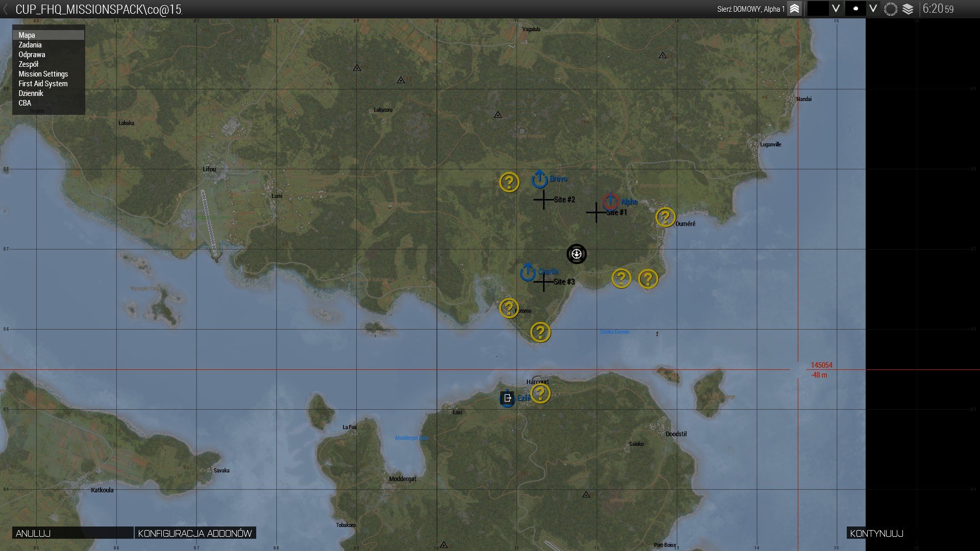The height and width of the screenshot is (551, 980).
Task: Click the Site #2 crosshair marker
Action: click(543, 199)
